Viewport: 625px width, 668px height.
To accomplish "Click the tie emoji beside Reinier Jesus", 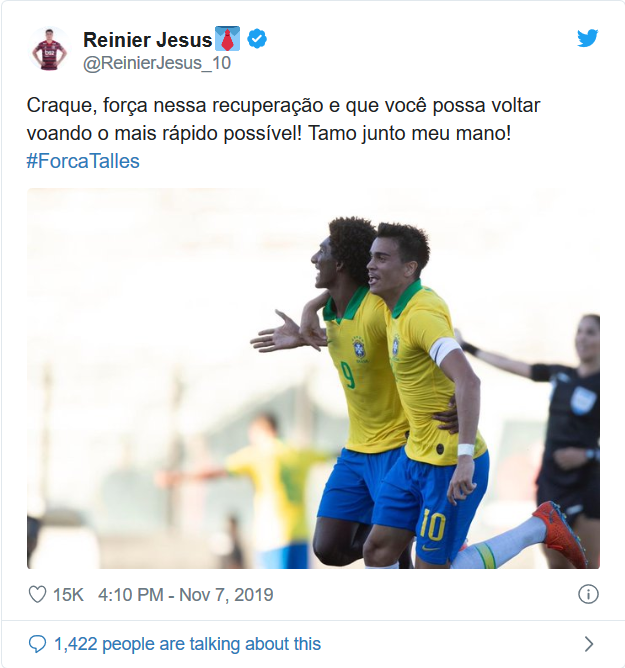I will 227,39.
